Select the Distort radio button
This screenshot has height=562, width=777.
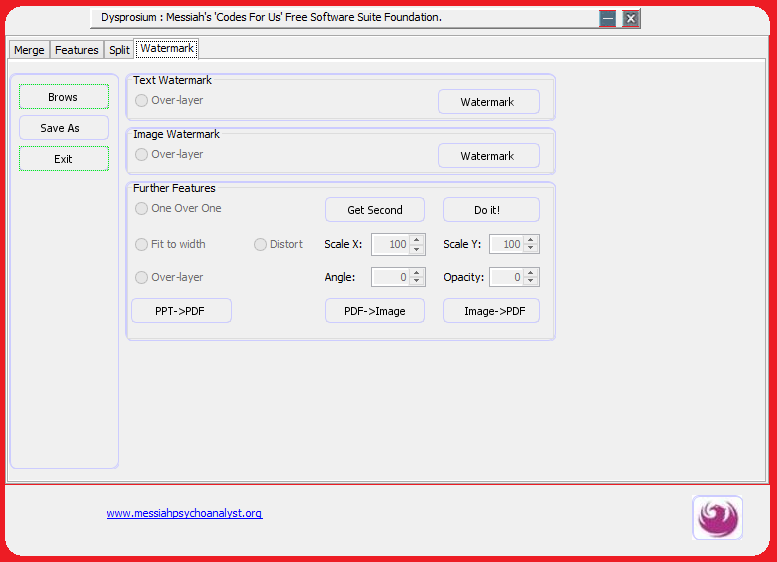[x=278, y=244]
